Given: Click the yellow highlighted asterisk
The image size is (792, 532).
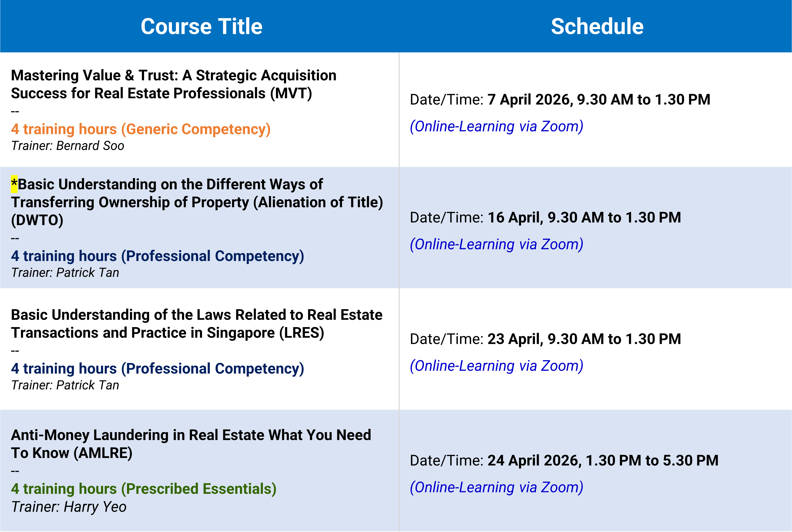Looking at the screenshot, I should pyautogui.click(x=14, y=184).
